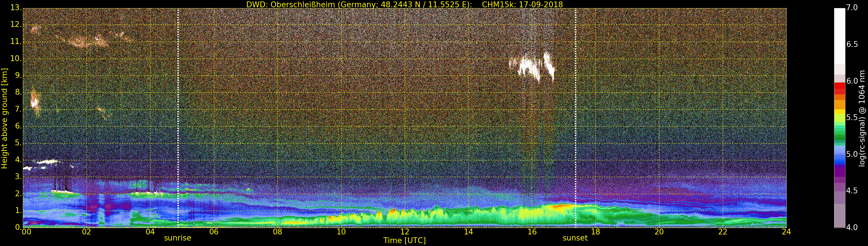Viewport: 868px width, 246px height.
Task: Click the 'Height above ground [km]' axis label
Action: tap(4, 118)
